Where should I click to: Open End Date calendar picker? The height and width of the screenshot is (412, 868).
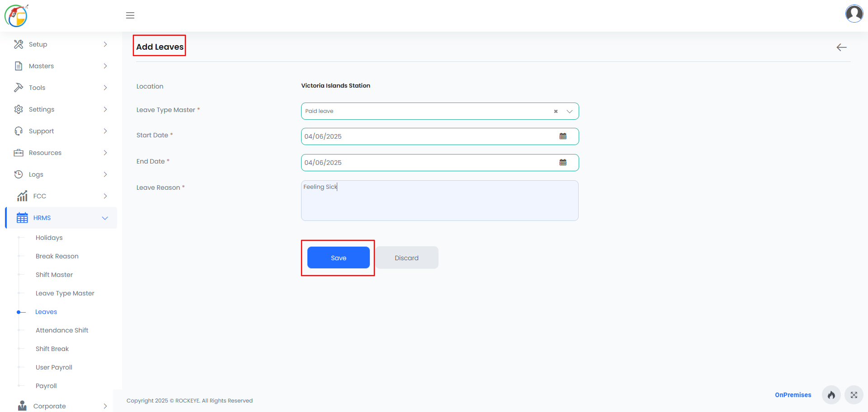563,163
